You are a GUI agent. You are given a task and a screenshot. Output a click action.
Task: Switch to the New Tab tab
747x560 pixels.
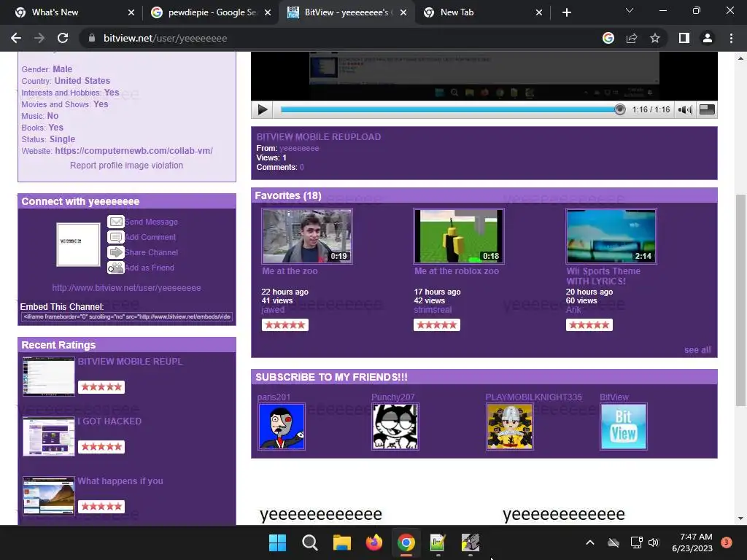[481, 12]
